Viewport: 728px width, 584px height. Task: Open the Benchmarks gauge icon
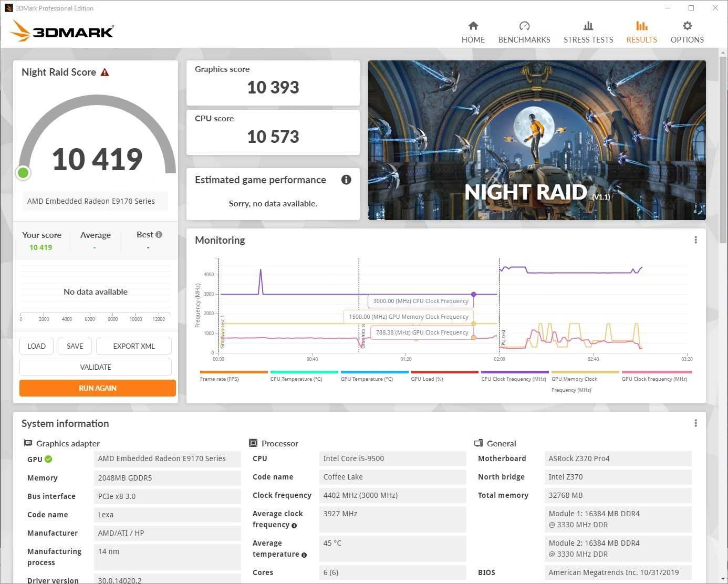click(524, 26)
